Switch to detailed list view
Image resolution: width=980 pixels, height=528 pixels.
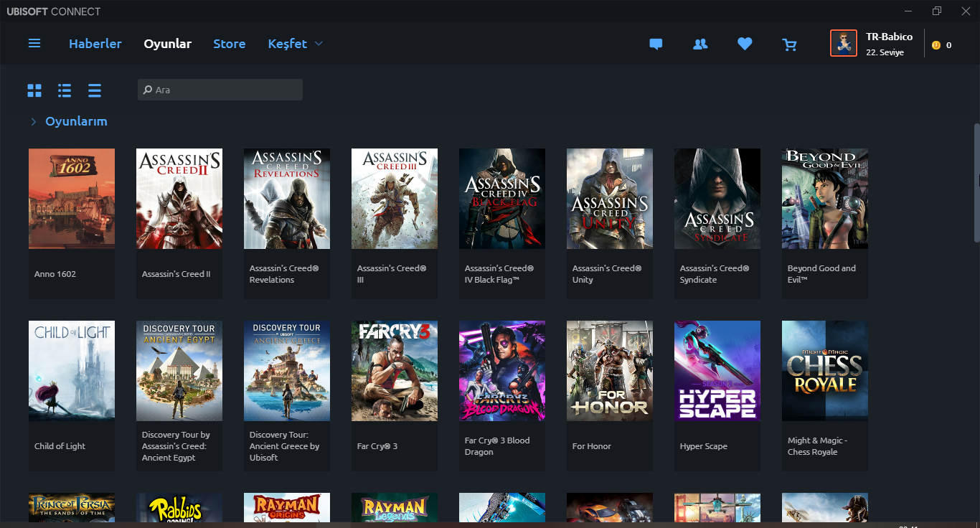coord(65,90)
